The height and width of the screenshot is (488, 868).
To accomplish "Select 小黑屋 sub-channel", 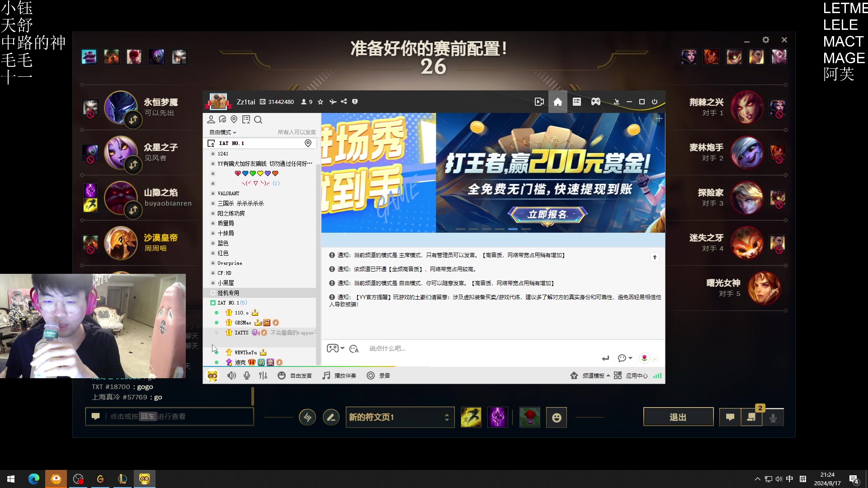I will click(x=226, y=283).
